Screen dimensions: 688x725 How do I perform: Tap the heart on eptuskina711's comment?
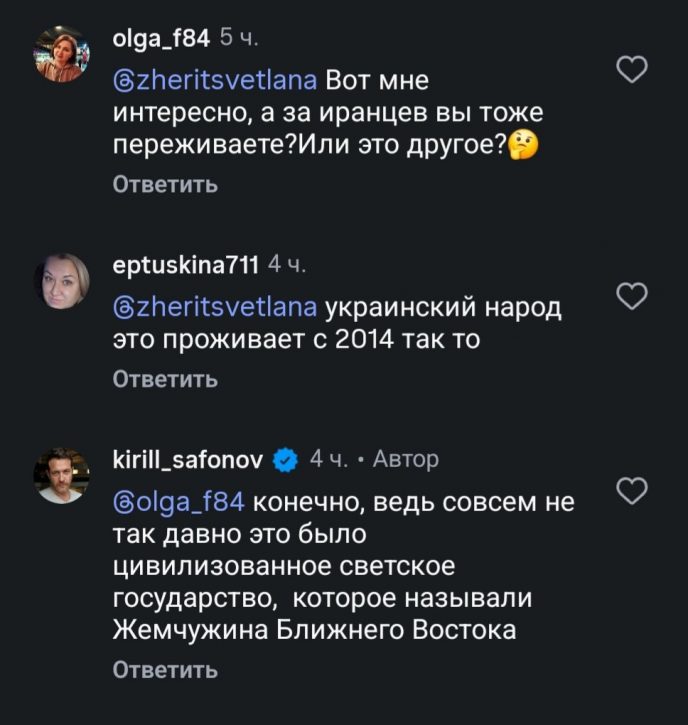click(x=632, y=296)
